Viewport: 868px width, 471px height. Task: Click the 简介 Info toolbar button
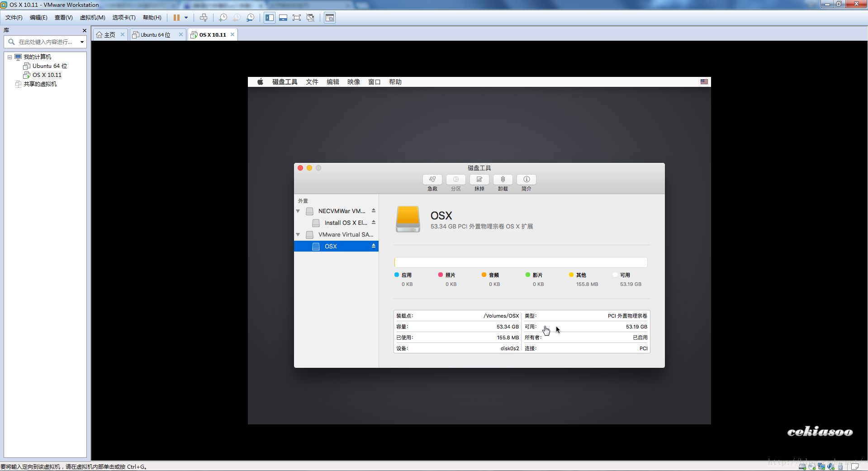point(526,180)
